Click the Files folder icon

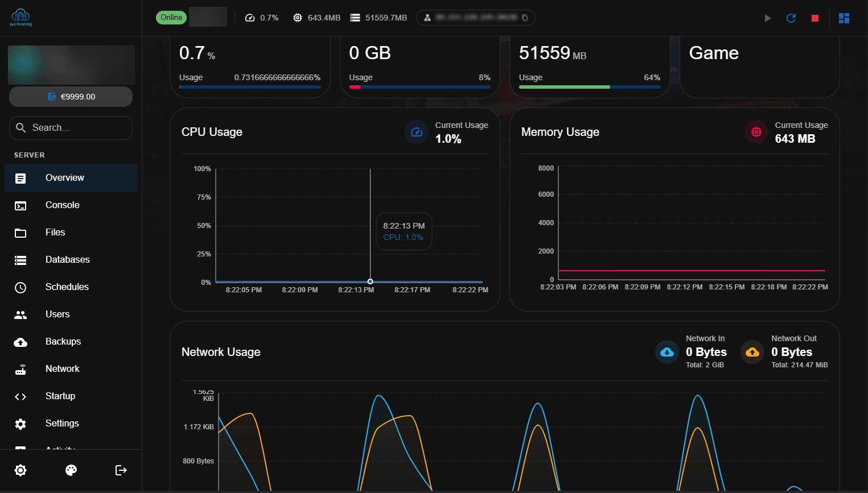point(20,233)
